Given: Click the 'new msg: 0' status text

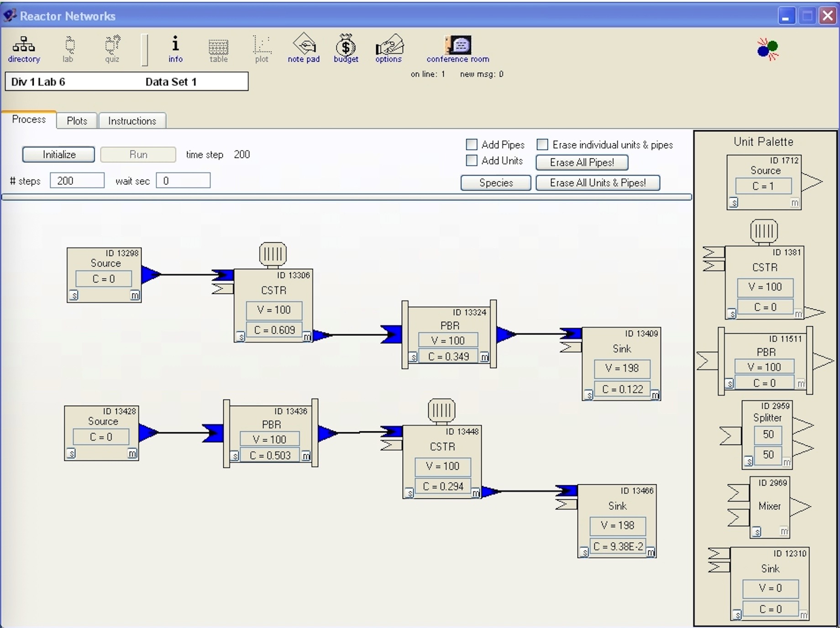Looking at the screenshot, I should 482,74.
